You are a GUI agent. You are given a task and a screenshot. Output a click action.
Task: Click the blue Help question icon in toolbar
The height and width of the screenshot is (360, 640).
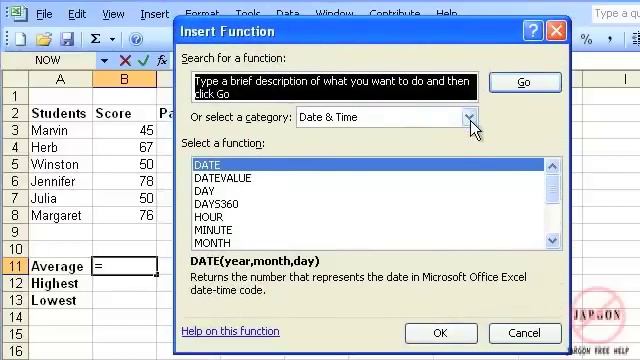tap(136, 39)
